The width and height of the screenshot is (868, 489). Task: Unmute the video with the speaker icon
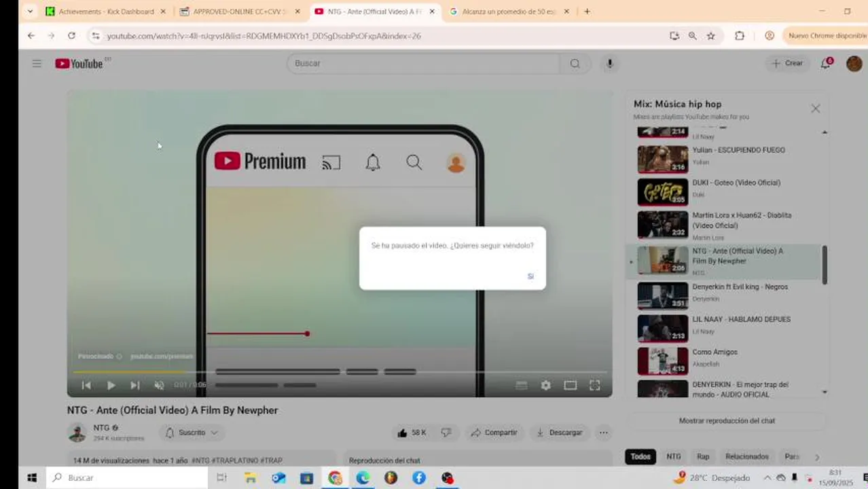pyautogui.click(x=159, y=385)
